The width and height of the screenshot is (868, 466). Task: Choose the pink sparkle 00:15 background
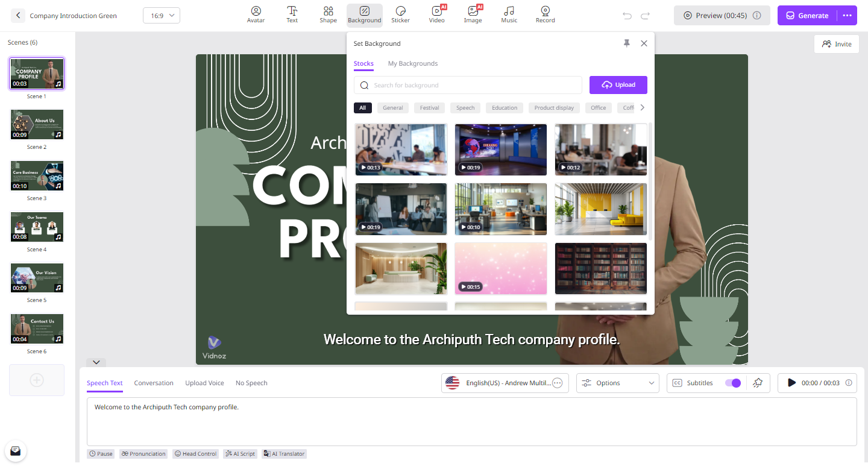coord(501,268)
